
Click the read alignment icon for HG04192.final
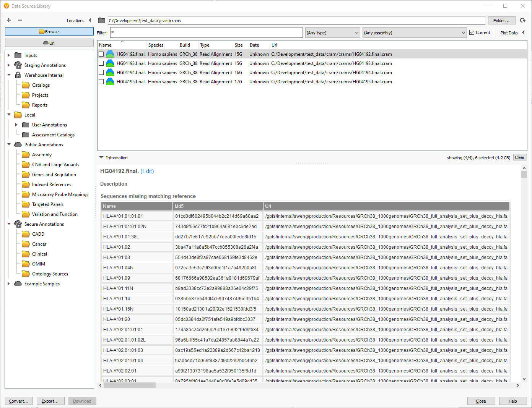click(110, 54)
